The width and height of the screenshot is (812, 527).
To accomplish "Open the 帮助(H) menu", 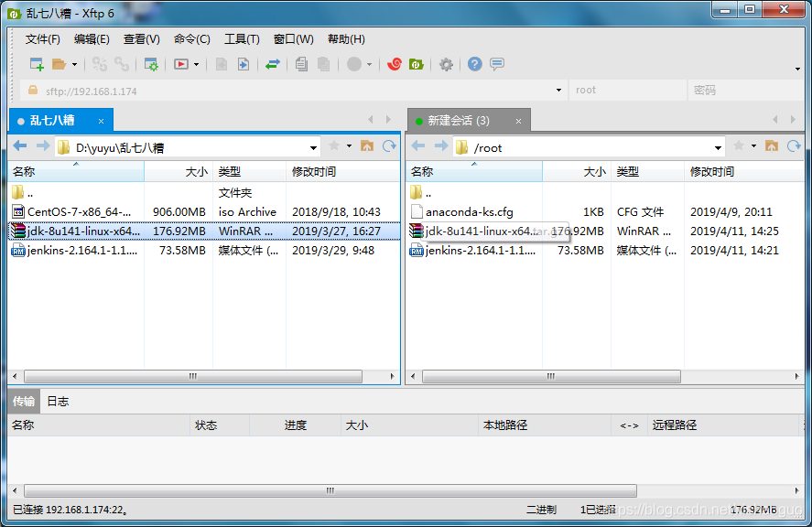I will 346,39.
